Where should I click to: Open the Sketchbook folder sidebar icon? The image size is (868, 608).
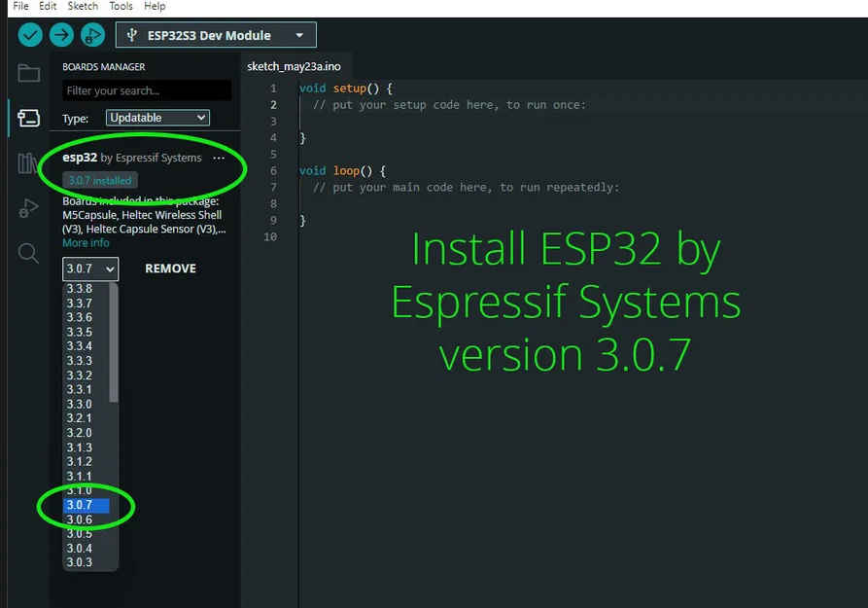pos(28,73)
